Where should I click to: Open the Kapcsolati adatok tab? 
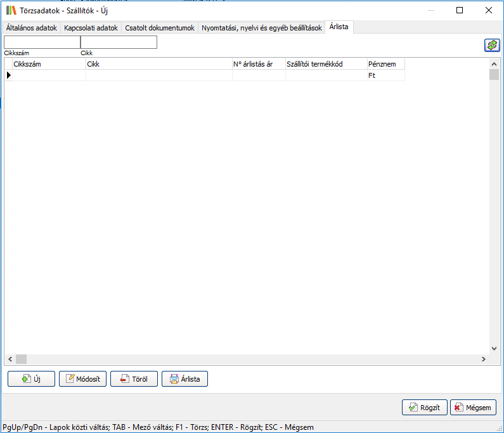(91, 28)
